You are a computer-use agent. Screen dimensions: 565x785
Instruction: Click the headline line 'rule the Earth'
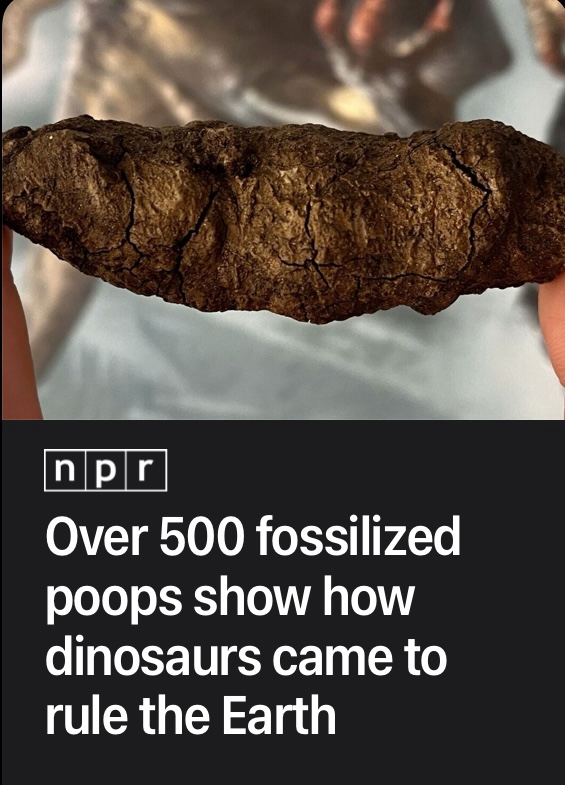[191, 715]
